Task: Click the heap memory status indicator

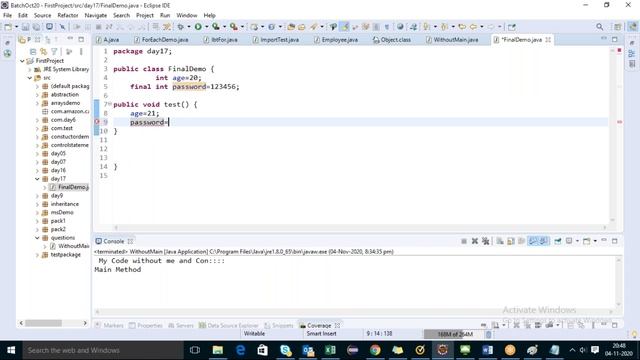Action: pos(455,334)
